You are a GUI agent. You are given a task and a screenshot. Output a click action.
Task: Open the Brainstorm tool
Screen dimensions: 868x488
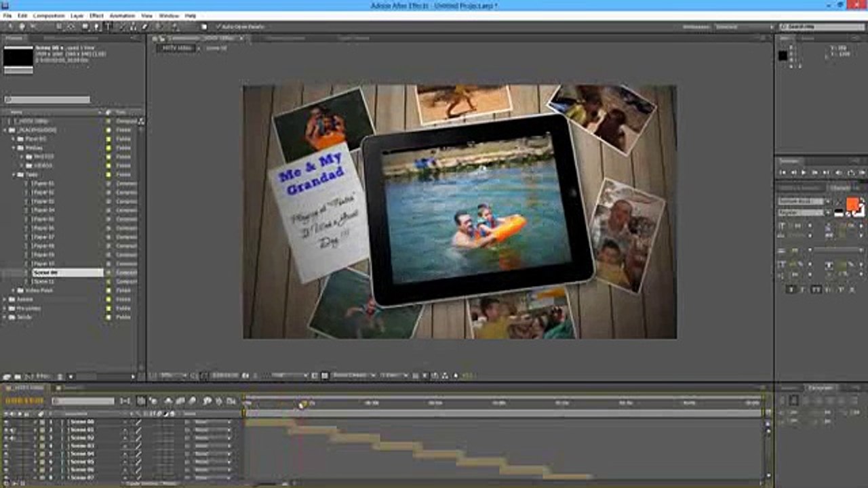[x=207, y=401]
